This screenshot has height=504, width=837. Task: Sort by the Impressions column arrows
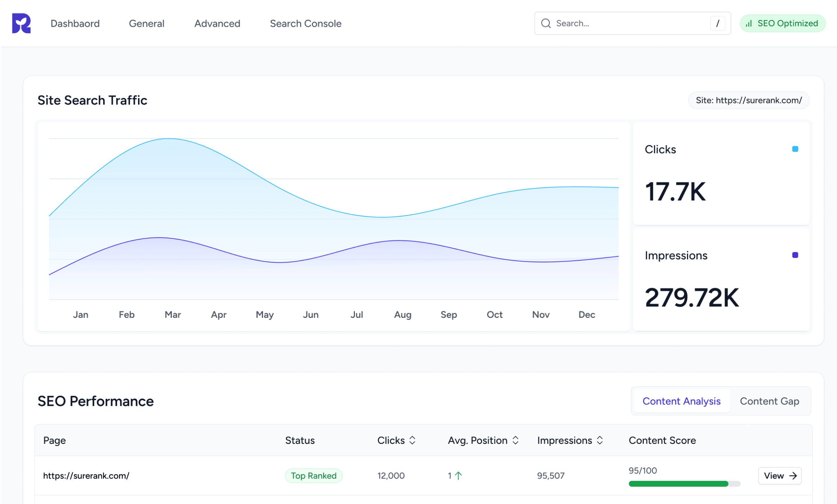click(x=600, y=440)
